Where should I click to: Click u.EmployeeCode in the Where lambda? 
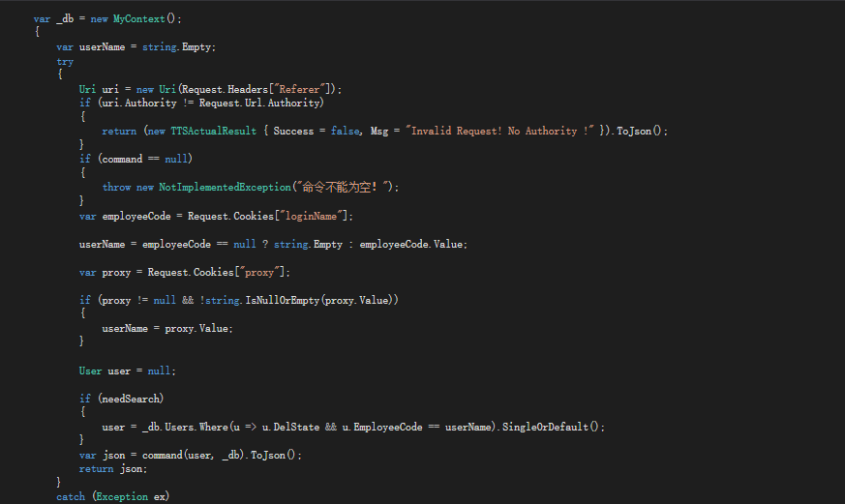(382, 427)
